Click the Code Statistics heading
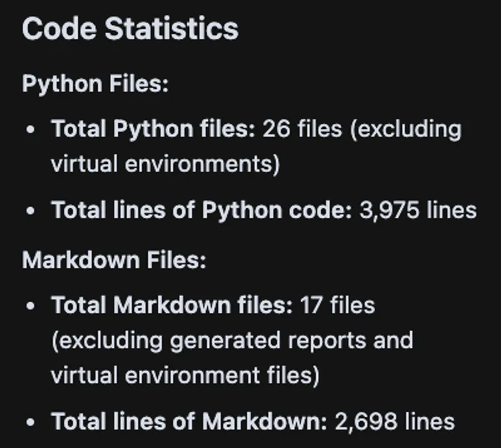Image resolution: width=501 pixels, height=448 pixels. (132, 27)
